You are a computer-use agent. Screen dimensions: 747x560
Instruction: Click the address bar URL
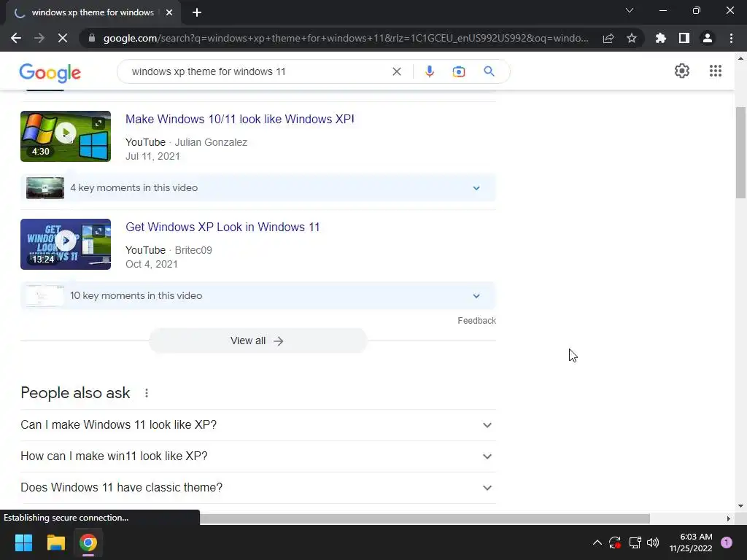coord(346,38)
